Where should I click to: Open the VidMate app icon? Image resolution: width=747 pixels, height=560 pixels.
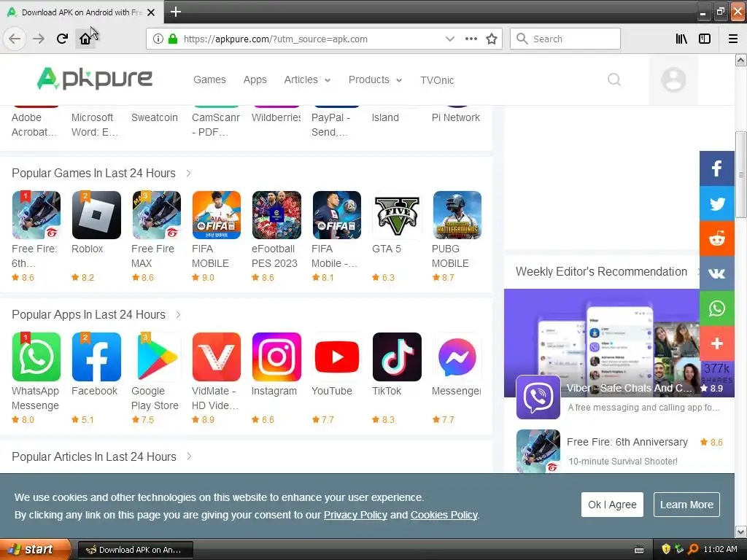[216, 357]
